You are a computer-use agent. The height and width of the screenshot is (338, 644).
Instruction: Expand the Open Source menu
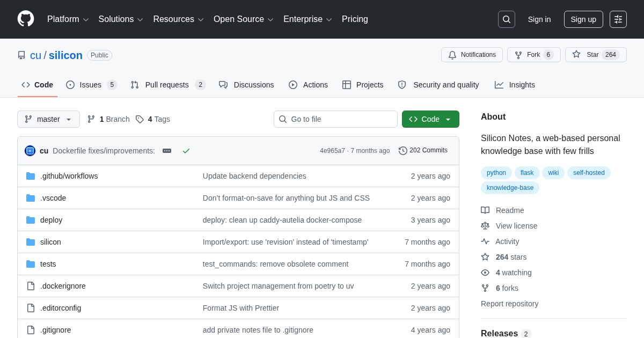(244, 19)
